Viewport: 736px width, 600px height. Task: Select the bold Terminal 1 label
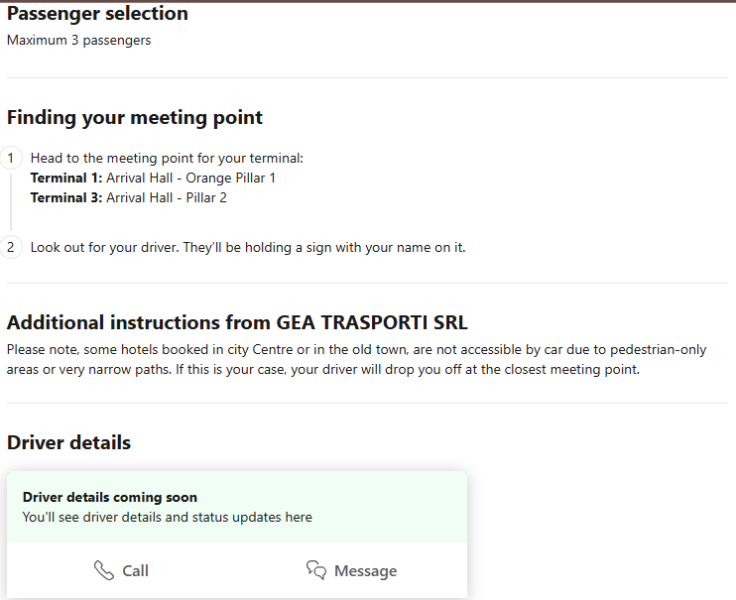pos(66,178)
